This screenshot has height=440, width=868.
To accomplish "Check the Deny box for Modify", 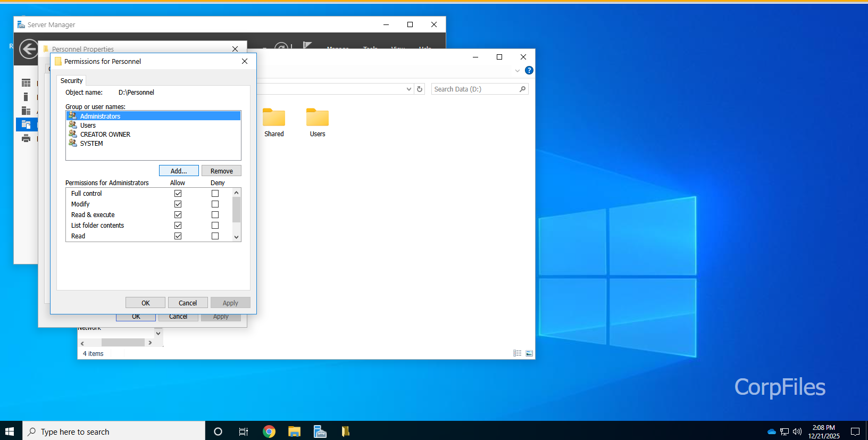I will [215, 204].
